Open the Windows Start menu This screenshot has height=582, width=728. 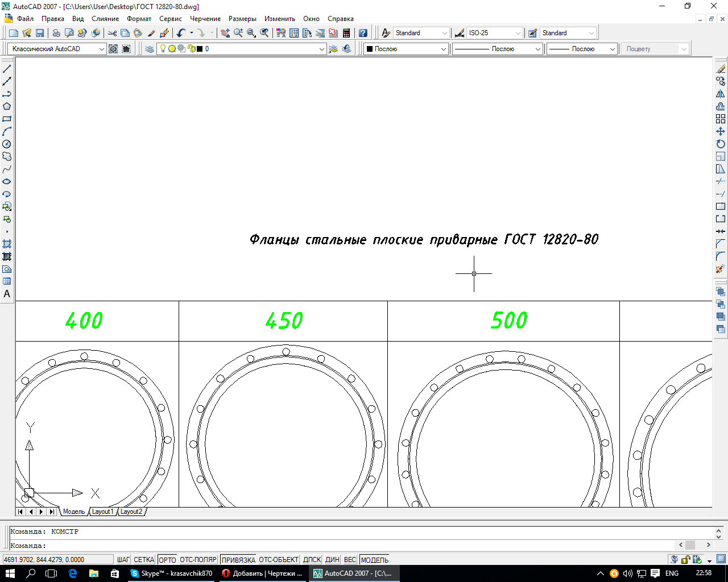(x=10, y=573)
